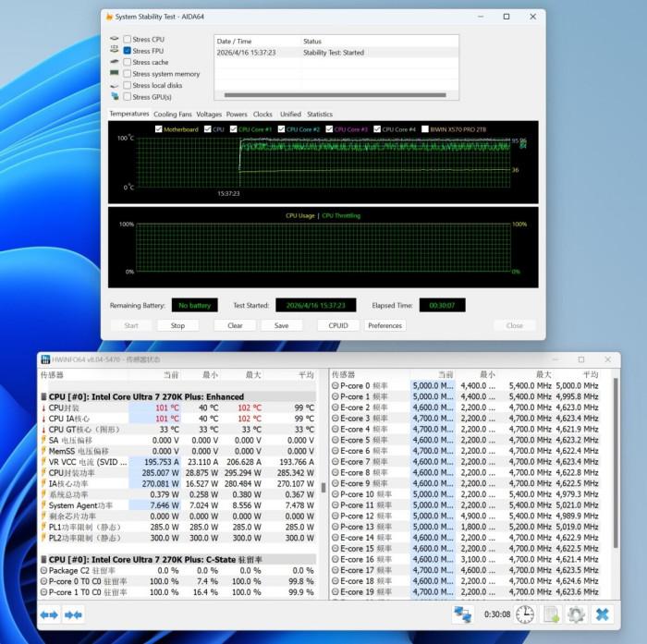Open HWiNFO sensor settings via the gear icon
The height and width of the screenshot is (644, 647).
[577, 614]
